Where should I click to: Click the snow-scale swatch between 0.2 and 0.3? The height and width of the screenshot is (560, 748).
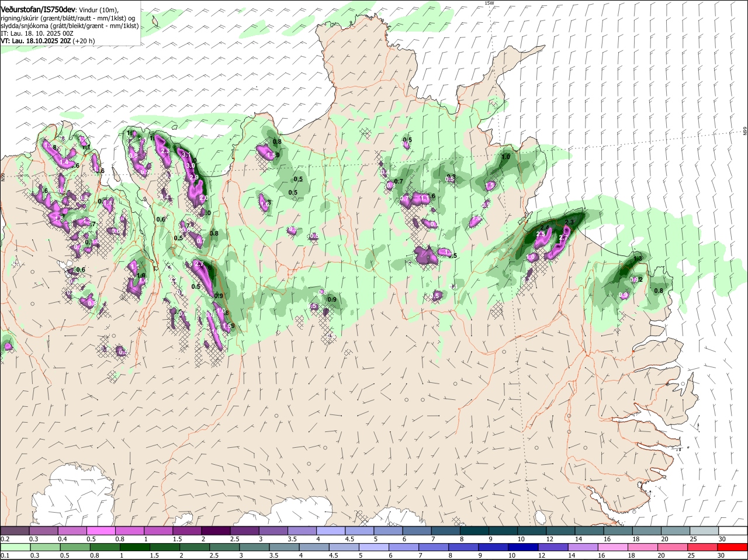[15, 530]
